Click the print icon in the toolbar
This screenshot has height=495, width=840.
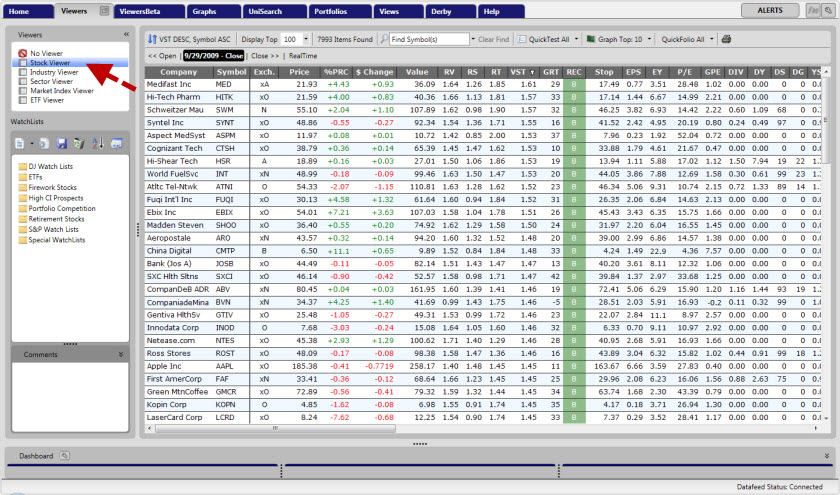point(726,39)
